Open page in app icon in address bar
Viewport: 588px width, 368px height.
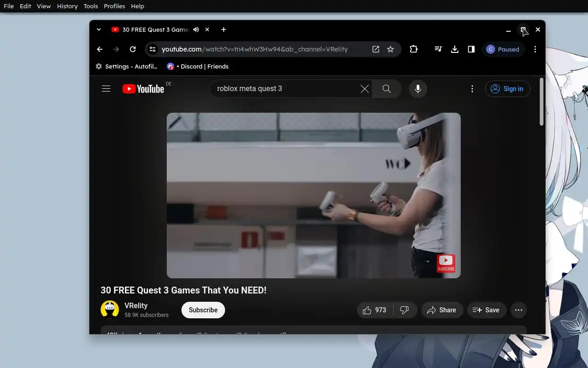pyautogui.click(x=376, y=49)
